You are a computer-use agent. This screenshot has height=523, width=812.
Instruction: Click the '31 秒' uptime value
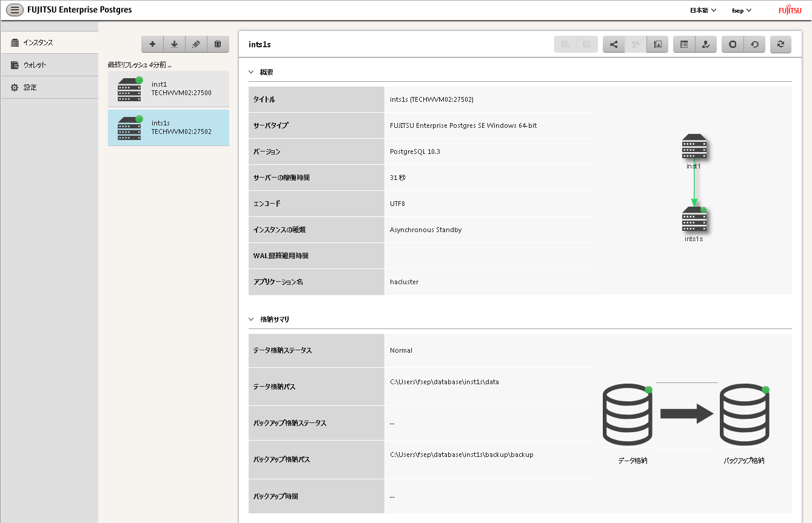point(398,178)
